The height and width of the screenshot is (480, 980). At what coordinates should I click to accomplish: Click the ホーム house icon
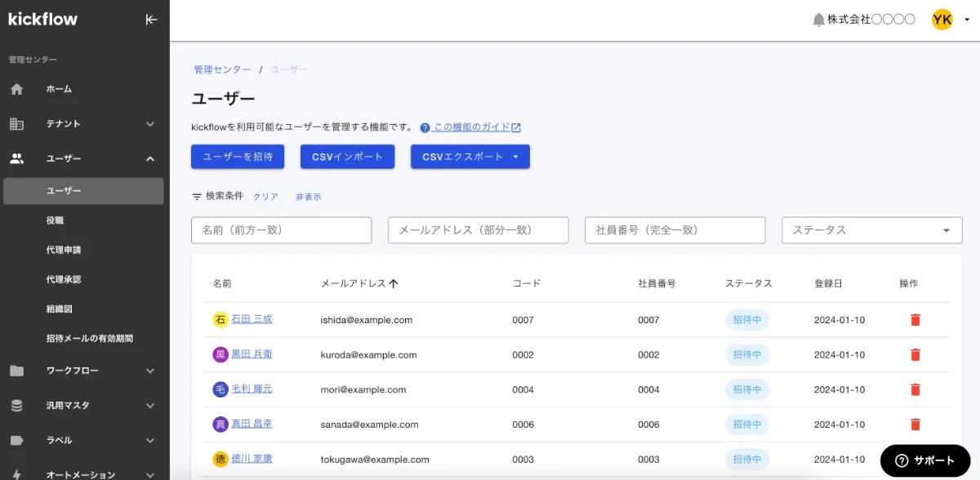[16, 89]
